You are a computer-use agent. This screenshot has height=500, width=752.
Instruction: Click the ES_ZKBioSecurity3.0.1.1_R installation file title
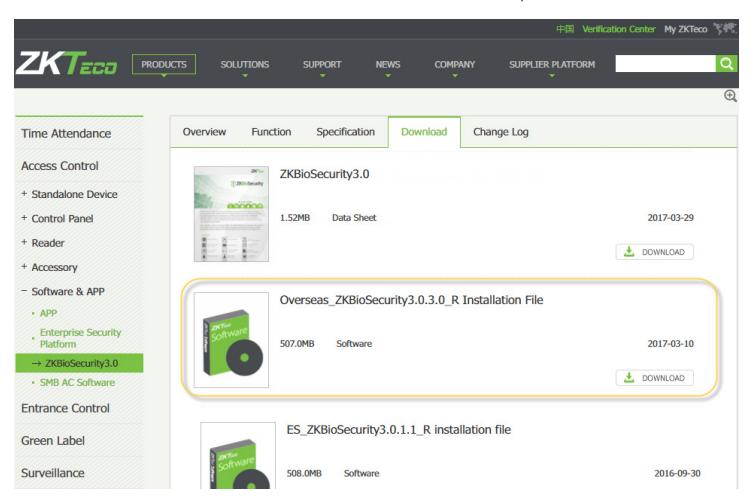click(399, 430)
